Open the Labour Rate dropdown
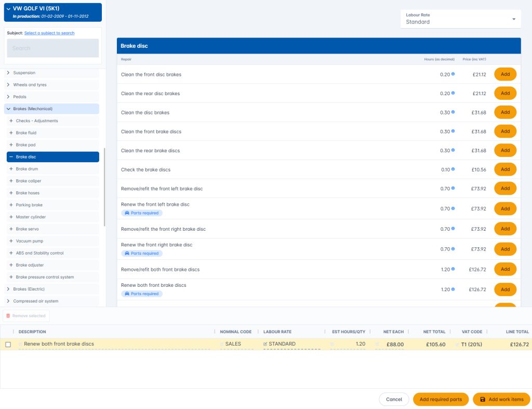 point(461,19)
